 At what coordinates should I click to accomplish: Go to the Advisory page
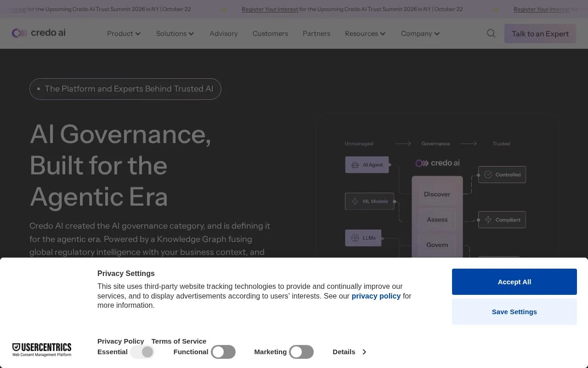[224, 34]
